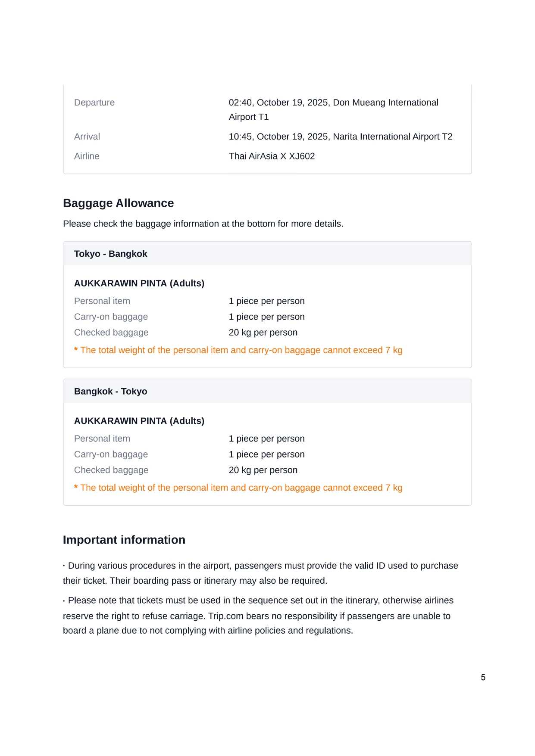
Task: Click Personal item label in Tokyo - Bangkok section
Action: coord(102,301)
